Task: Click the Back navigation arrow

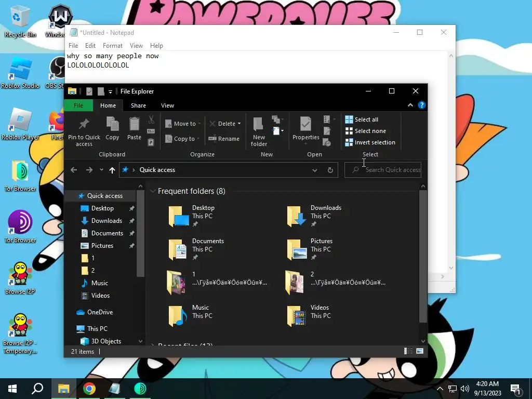Action: (x=74, y=170)
